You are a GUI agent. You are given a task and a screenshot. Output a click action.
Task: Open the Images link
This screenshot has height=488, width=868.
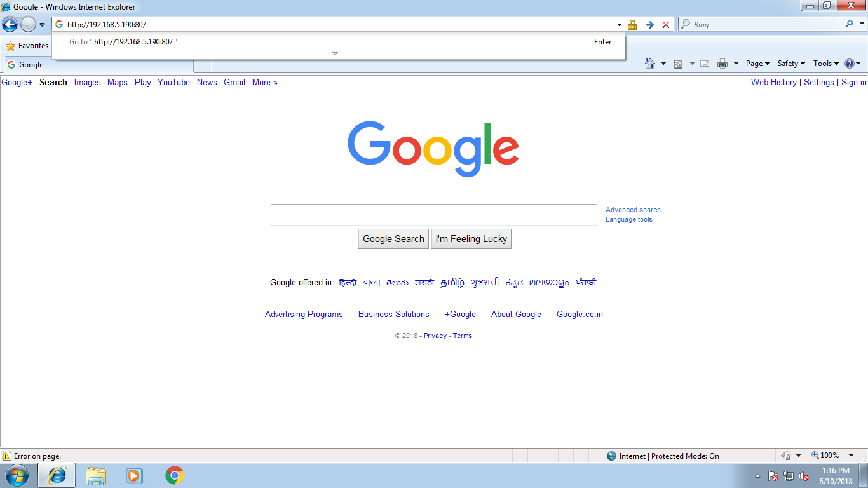pyautogui.click(x=88, y=82)
